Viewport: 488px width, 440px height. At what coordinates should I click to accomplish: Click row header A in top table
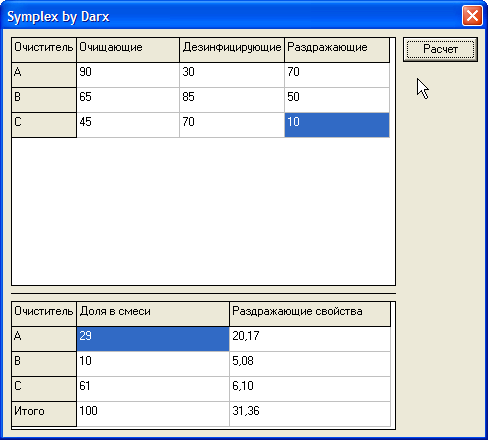click(x=44, y=75)
